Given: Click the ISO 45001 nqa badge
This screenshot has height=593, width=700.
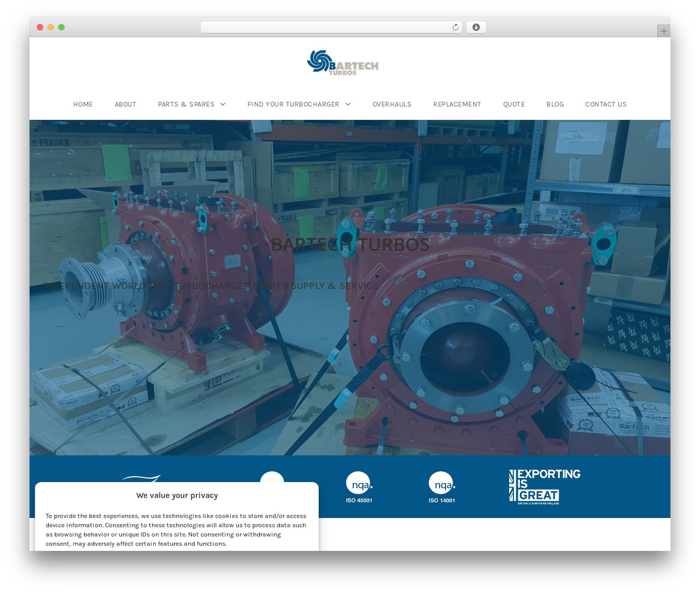Looking at the screenshot, I should click(x=359, y=487).
